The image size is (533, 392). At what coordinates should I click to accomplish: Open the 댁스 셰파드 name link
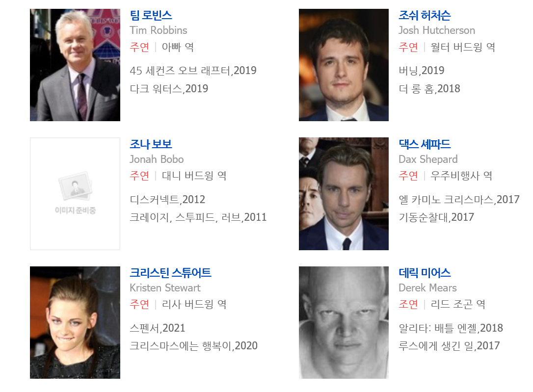(x=425, y=144)
